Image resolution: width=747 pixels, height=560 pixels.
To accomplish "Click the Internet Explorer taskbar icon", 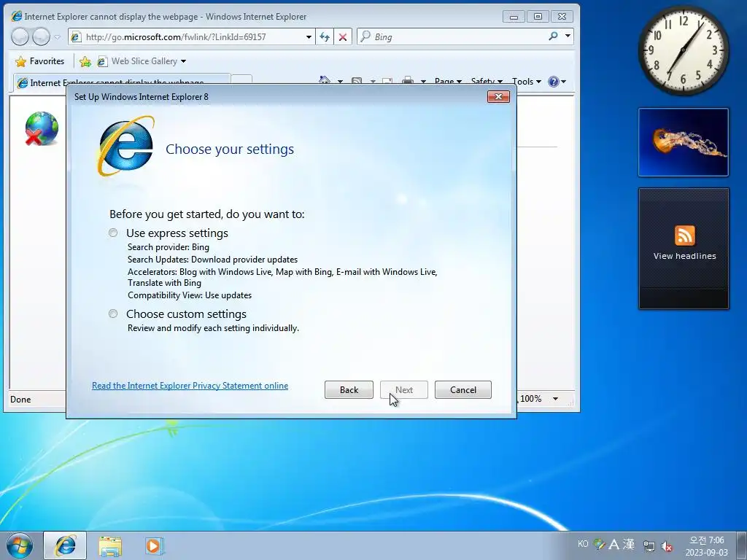I will pos(65,545).
